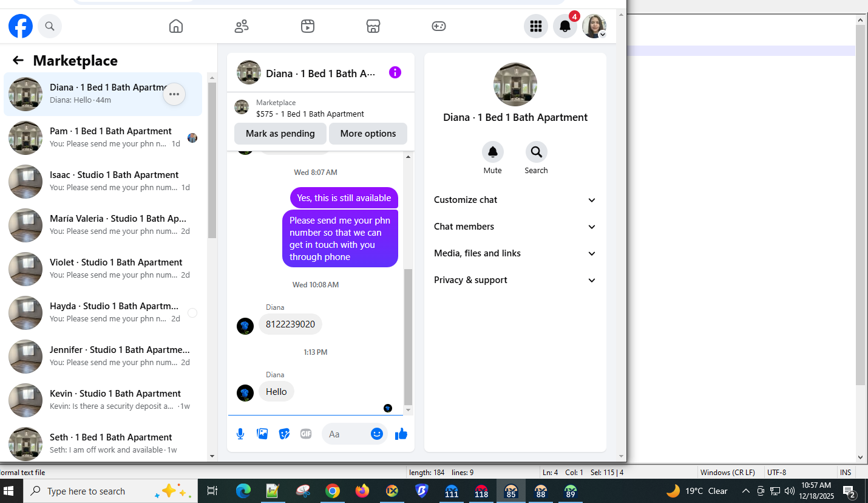Open Friends icon in top bar
The width and height of the screenshot is (868, 503).
pyautogui.click(x=242, y=26)
